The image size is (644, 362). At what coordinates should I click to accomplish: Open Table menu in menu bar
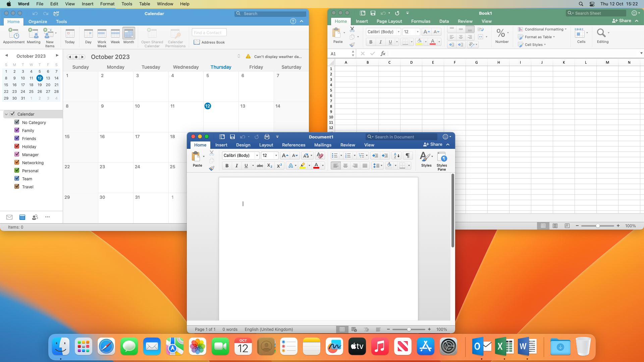pos(145,4)
